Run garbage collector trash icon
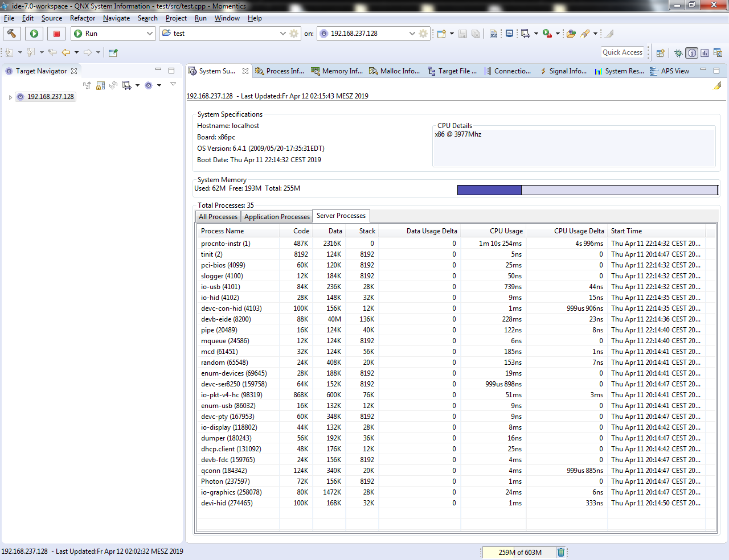Image resolution: width=729 pixels, height=560 pixels. [560, 552]
